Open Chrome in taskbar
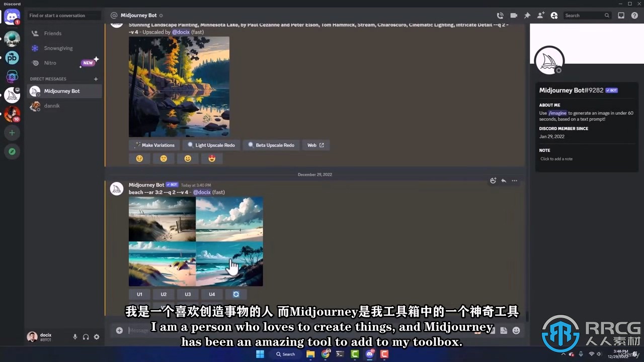Viewport: 644px width, 362px height. pyautogui.click(x=326, y=354)
